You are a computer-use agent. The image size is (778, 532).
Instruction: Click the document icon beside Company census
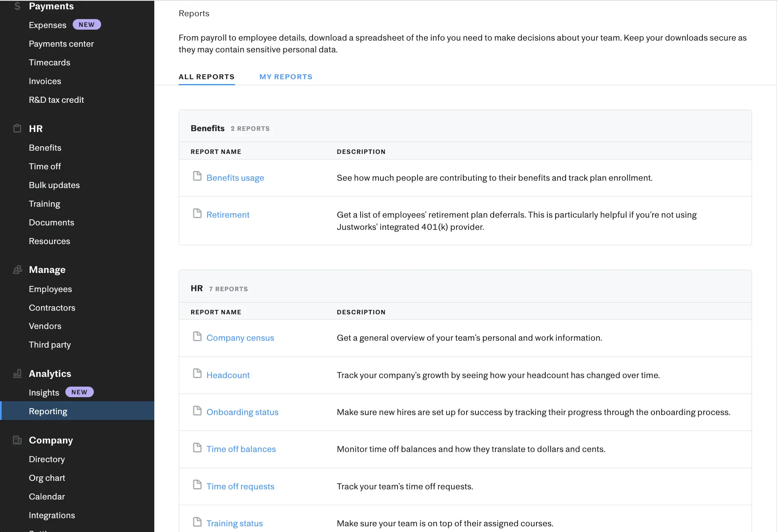tap(197, 336)
